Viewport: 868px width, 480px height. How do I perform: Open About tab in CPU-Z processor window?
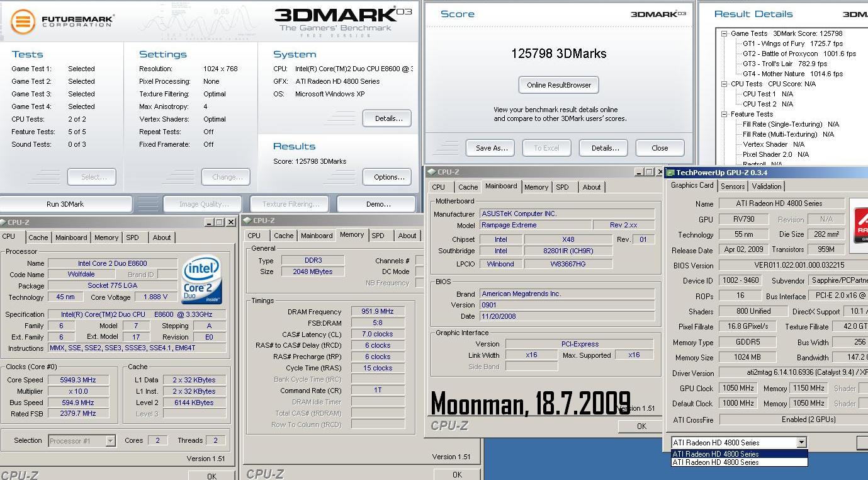(162, 237)
